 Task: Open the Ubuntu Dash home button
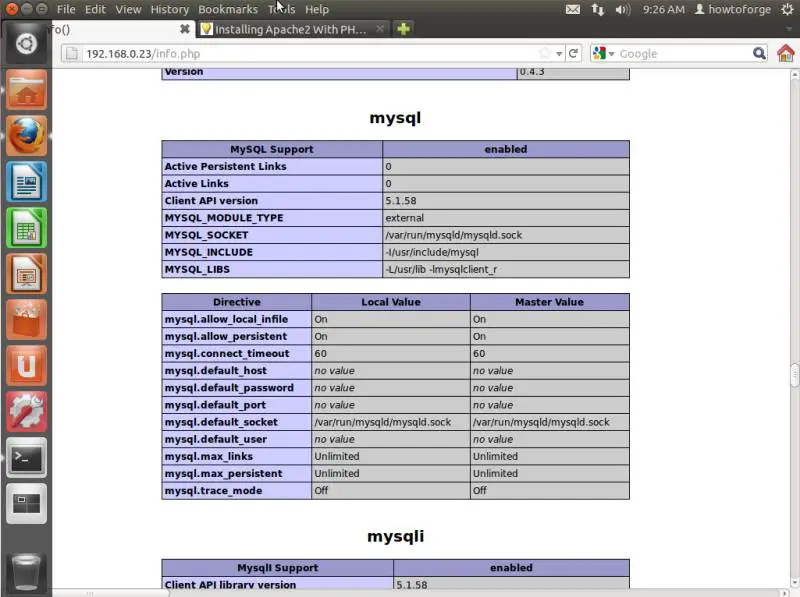[27, 44]
